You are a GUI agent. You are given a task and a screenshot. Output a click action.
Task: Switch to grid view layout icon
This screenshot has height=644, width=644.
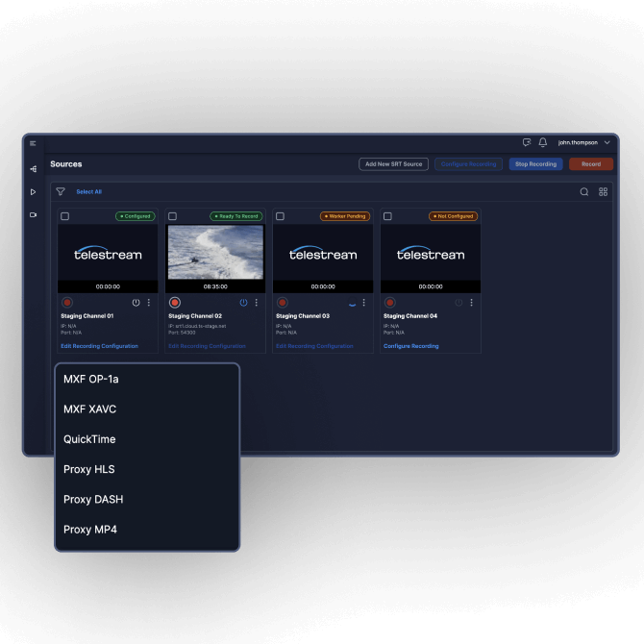tap(604, 191)
